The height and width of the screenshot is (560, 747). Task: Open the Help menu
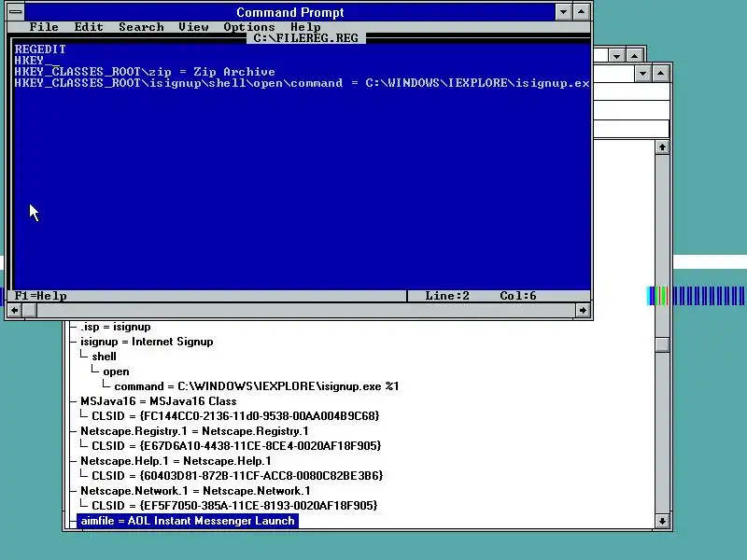tap(305, 27)
